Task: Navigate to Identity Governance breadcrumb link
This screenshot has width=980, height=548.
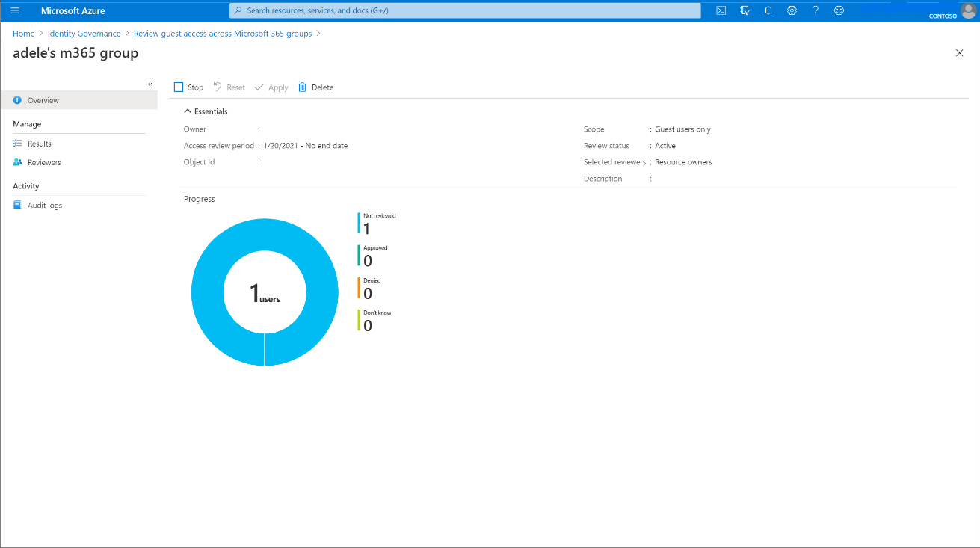Action: tap(84, 33)
